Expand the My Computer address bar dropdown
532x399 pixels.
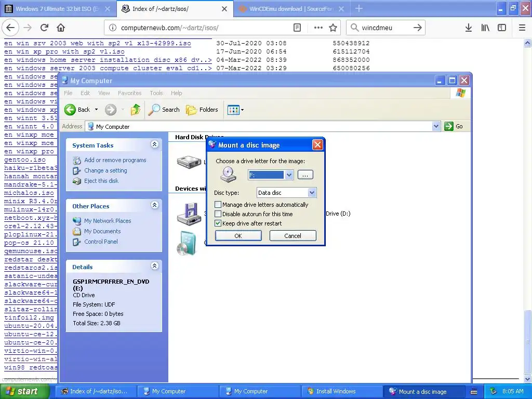tap(436, 126)
